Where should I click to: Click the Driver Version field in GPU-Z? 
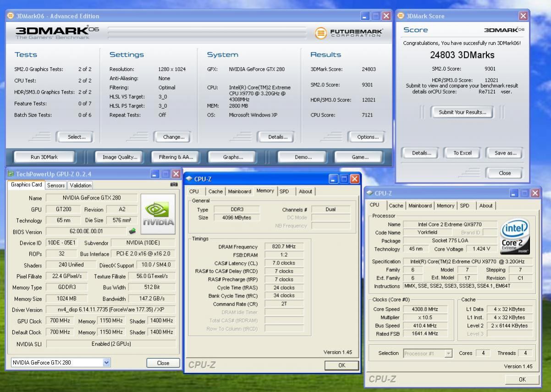coord(111,310)
